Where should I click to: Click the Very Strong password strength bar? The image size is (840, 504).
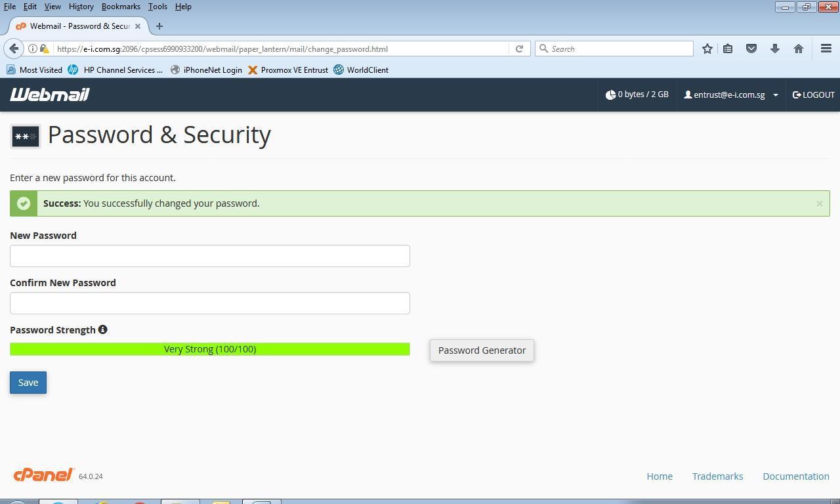click(x=210, y=349)
